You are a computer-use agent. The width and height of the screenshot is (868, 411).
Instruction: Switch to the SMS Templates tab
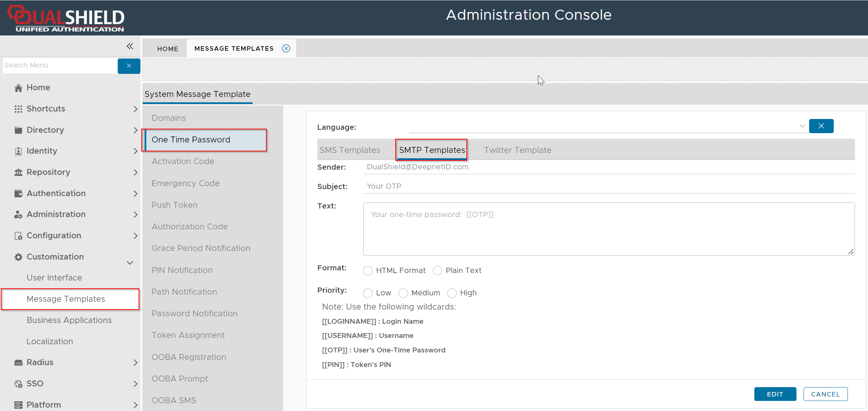(x=350, y=150)
